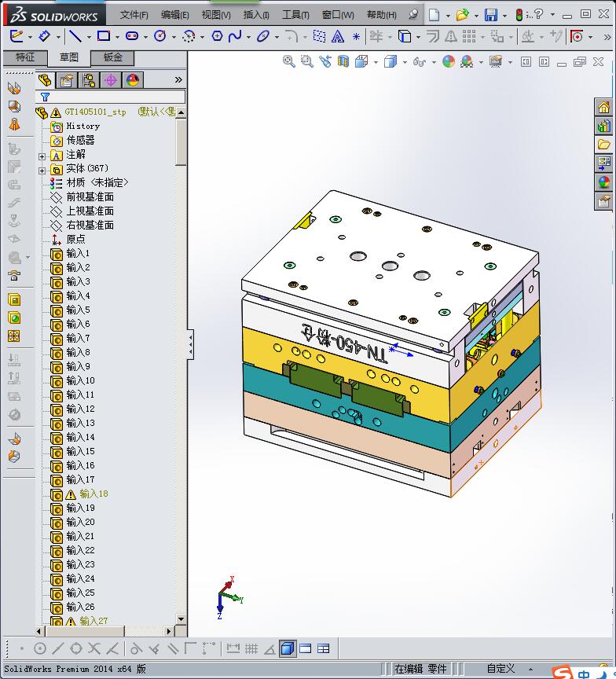Switch to the 特征 tab
The height and width of the screenshot is (679, 616).
tap(24, 57)
